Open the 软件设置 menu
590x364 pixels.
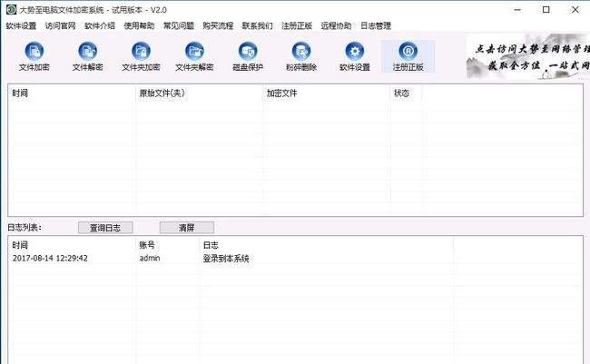[x=21, y=25]
